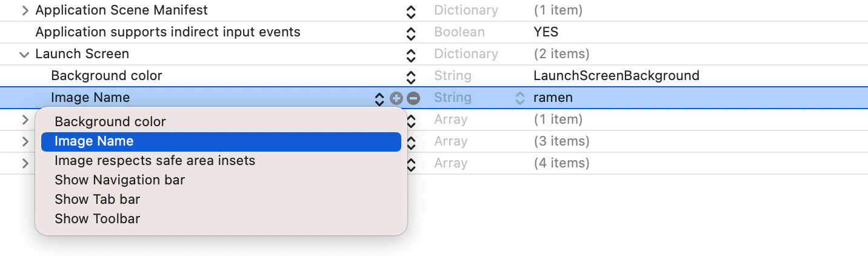Choose Image Name in the popup menu
The image size is (868, 256).
pyautogui.click(x=94, y=141)
